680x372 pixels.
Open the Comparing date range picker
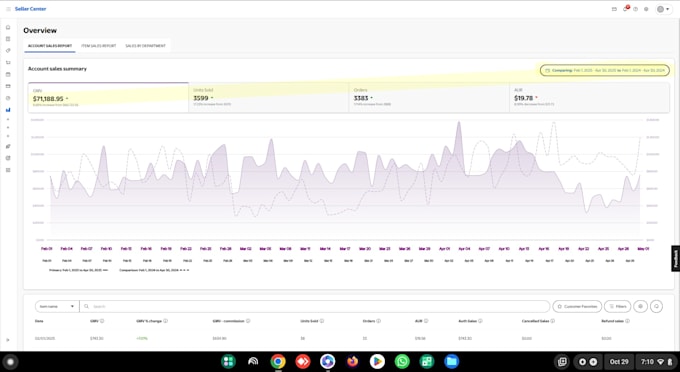coord(605,70)
